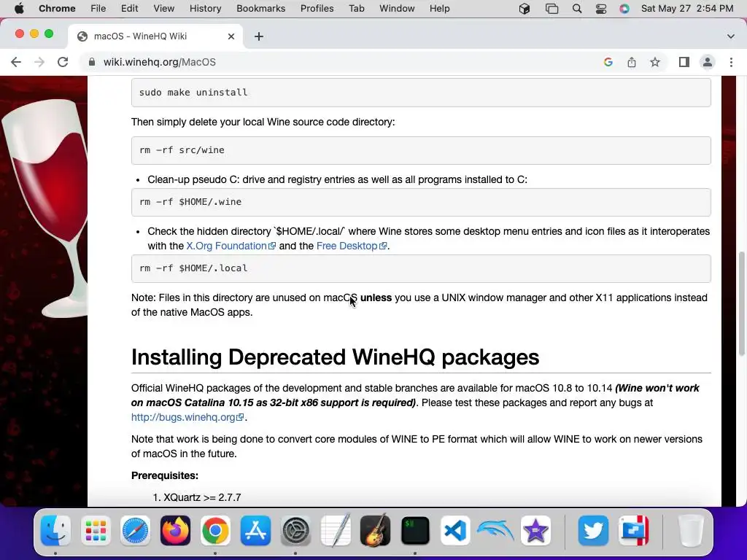747x560 pixels.
Task: Open Control Center in the menu bar
Action: 601,9
